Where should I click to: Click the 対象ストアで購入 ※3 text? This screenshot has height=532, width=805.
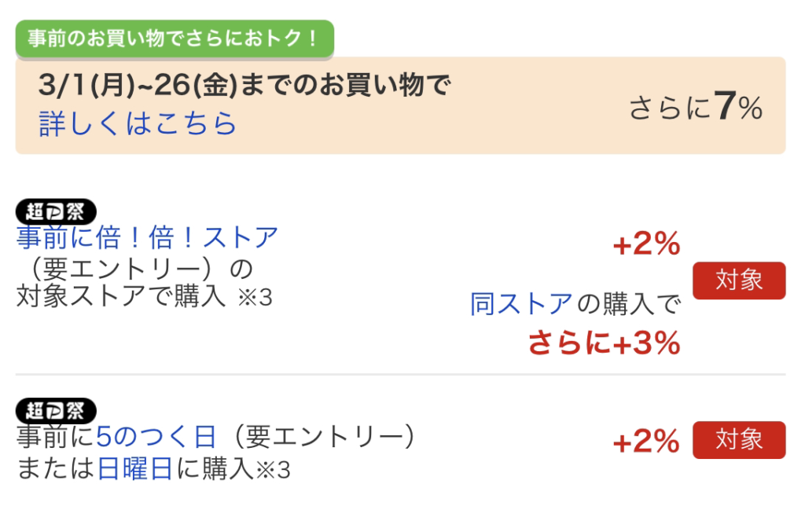coord(145,296)
